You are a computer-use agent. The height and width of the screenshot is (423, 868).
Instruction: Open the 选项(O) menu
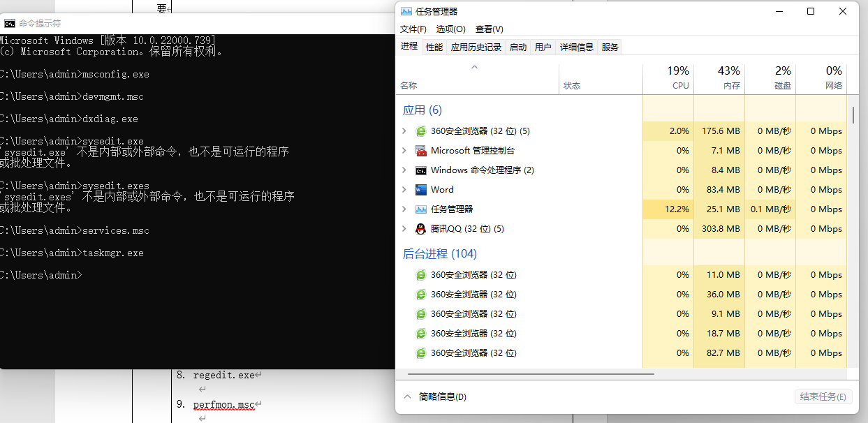tap(451, 29)
